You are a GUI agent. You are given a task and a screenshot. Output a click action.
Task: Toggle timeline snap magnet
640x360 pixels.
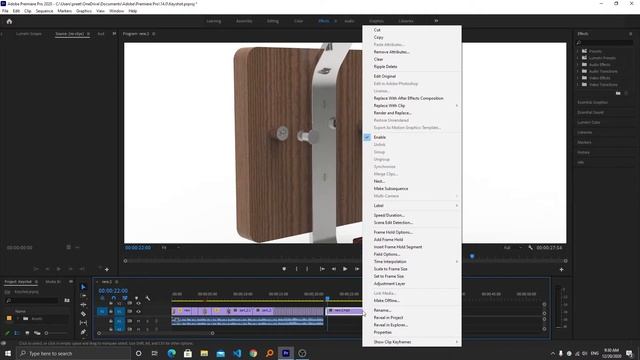pyautogui.click(x=113, y=298)
